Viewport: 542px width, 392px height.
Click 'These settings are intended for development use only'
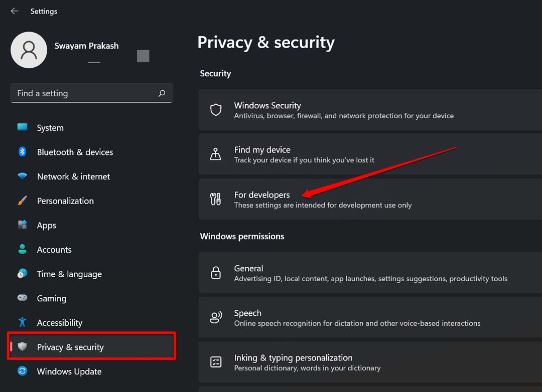(x=323, y=205)
